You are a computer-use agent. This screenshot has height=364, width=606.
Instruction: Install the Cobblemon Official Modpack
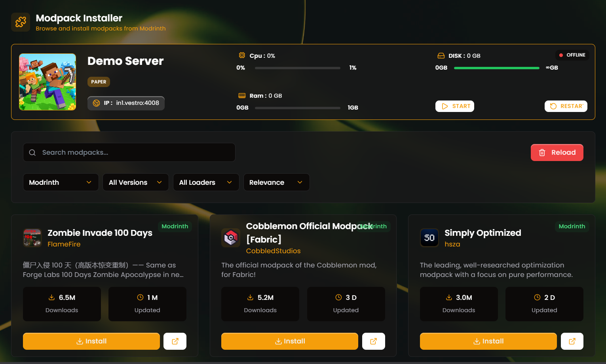tap(289, 341)
